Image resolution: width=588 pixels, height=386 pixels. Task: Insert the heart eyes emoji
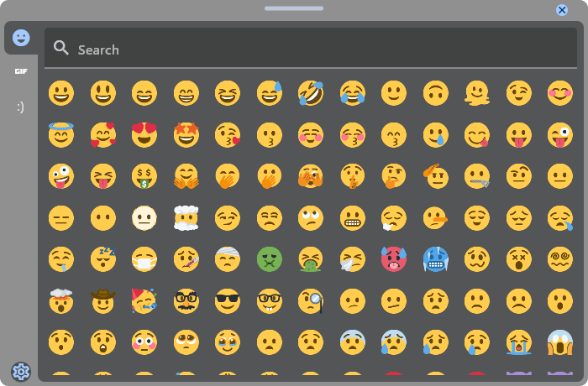tap(144, 134)
